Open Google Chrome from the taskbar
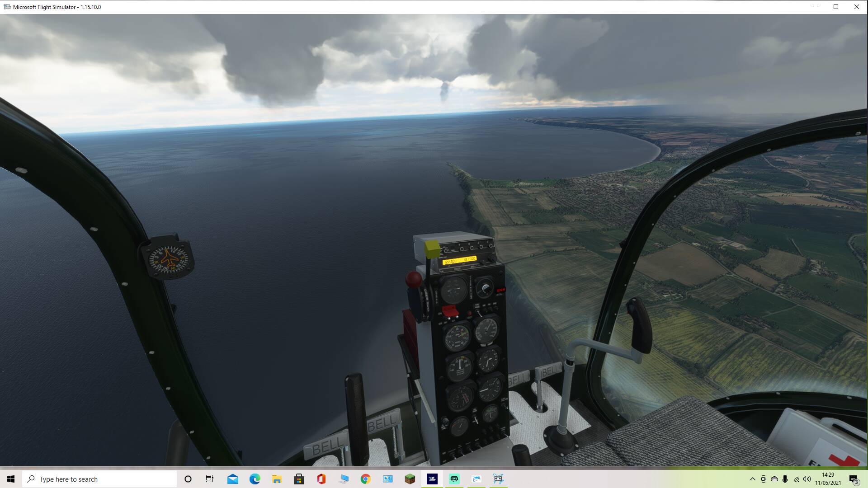Image resolution: width=868 pixels, height=488 pixels. pos(365,479)
